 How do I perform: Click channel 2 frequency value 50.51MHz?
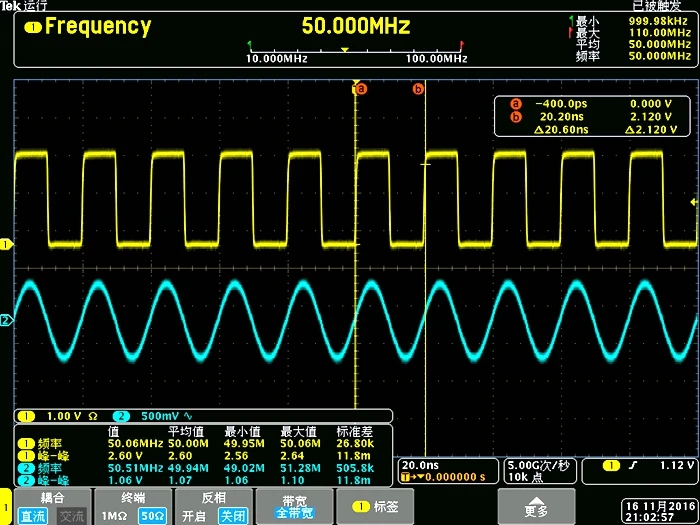point(136,468)
